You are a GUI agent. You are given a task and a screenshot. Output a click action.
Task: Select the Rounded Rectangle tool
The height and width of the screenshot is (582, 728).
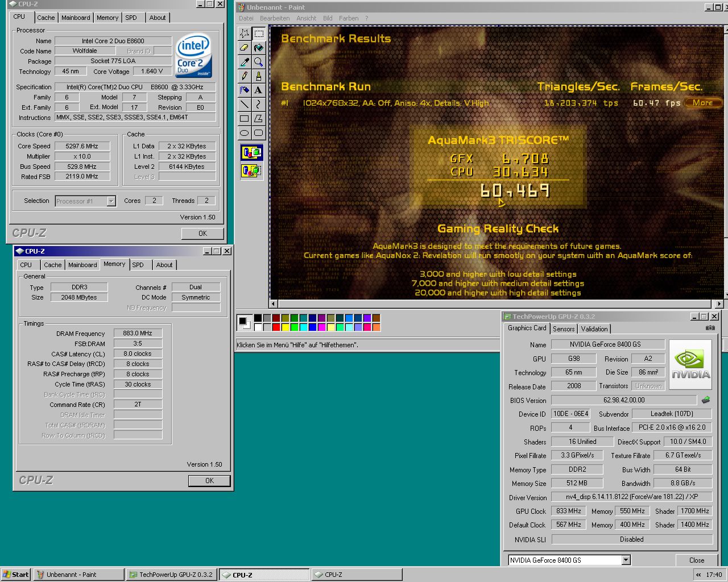pos(259,133)
